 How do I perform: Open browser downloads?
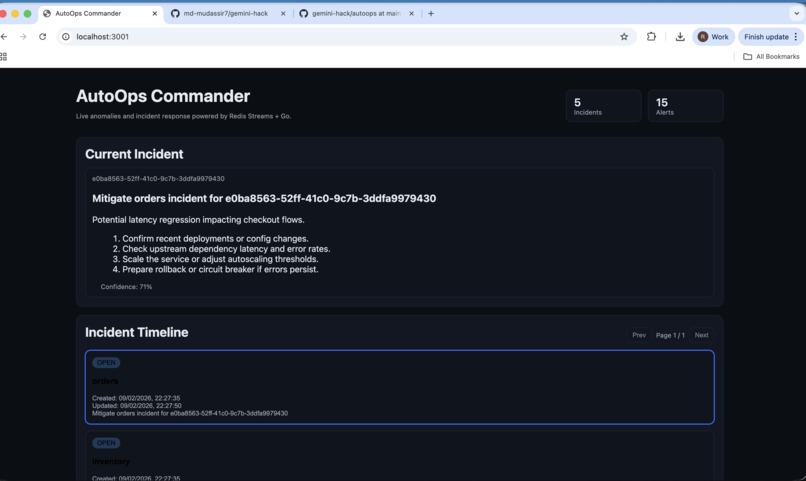coord(680,36)
